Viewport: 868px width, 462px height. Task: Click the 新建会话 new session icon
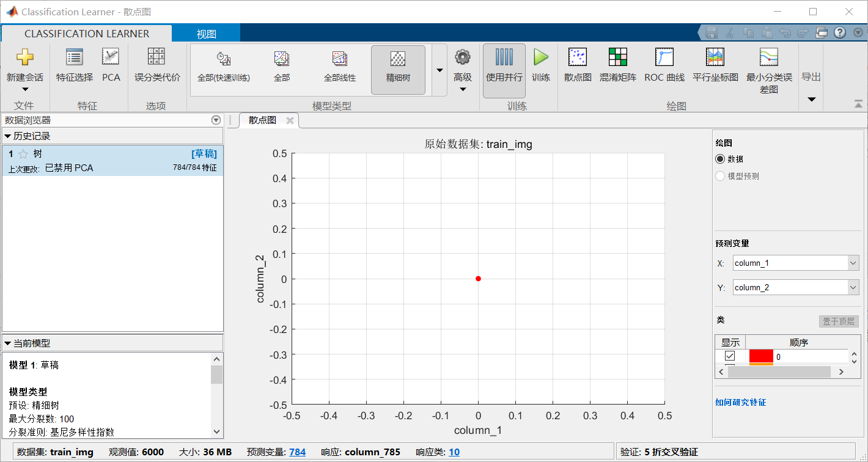[24, 57]
